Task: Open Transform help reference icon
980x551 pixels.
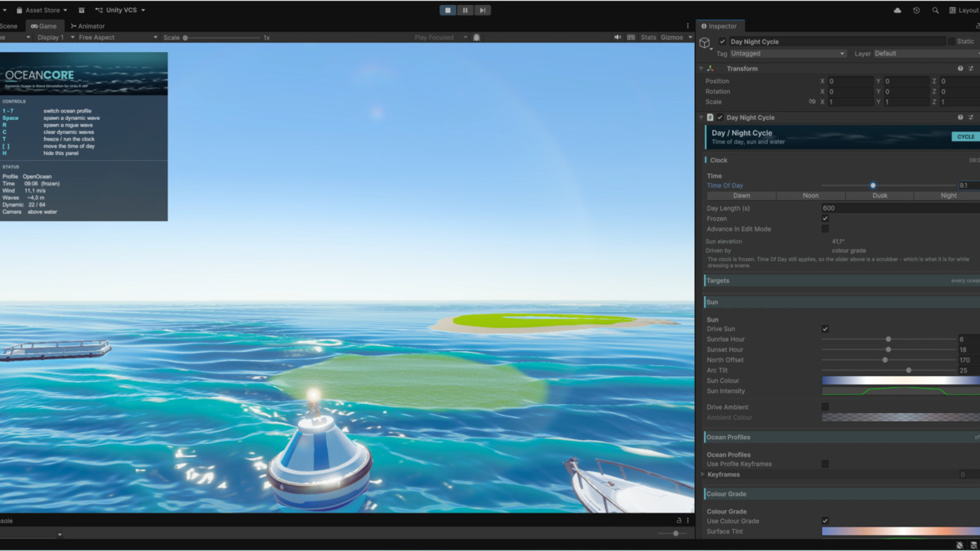Action: [960, 69]
